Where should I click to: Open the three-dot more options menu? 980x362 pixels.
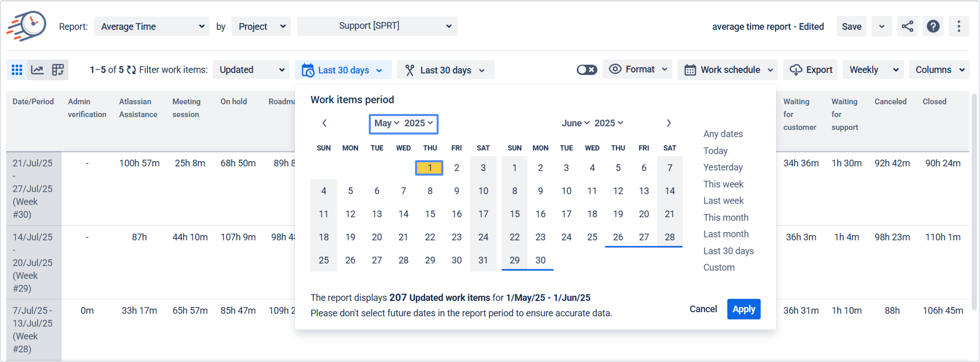(959, 27)
